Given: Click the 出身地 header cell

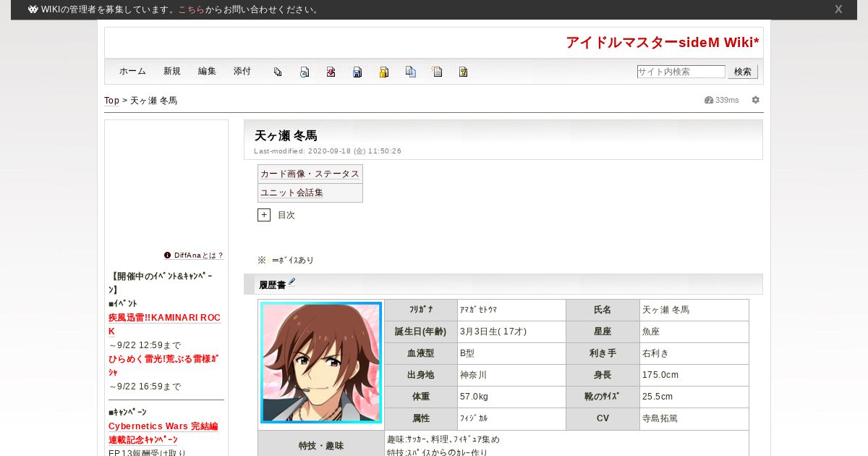Looking at the screenshot, I should pyautogui.click(x=421, y=375).
